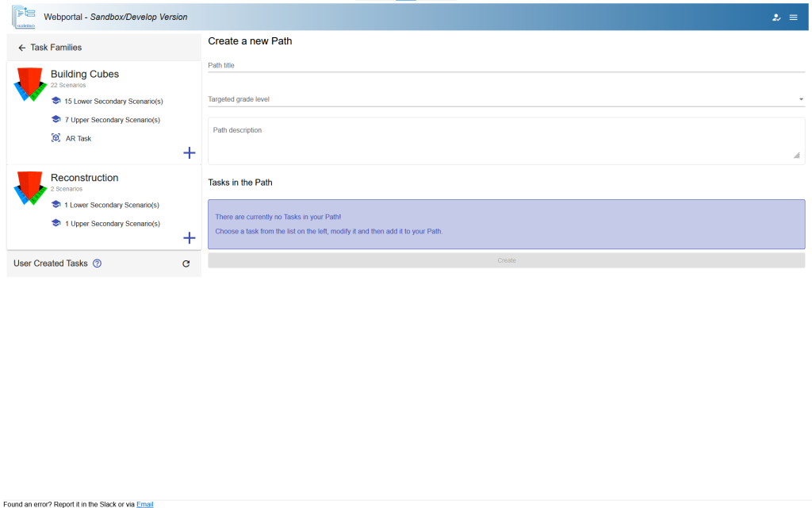This screenshot has width=812, height=508.
Task: Open the user account icon
Action: coord(776,17)
